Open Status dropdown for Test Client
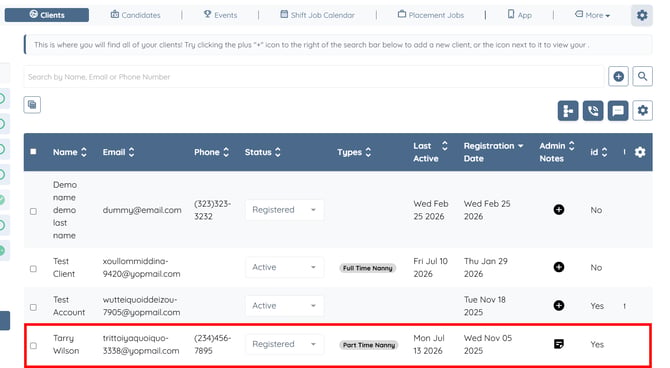670x368 pixels. tap(284, 268)
